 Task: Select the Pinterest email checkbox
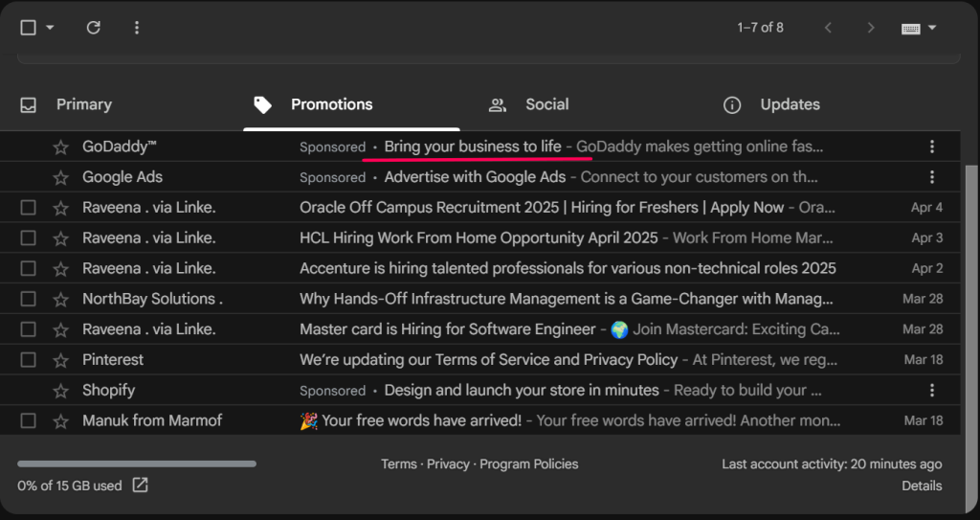[28, 360]
